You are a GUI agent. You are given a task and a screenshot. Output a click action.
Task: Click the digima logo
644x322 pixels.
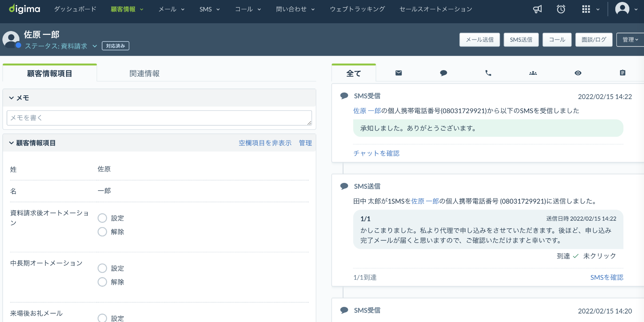tap(24, 9)
